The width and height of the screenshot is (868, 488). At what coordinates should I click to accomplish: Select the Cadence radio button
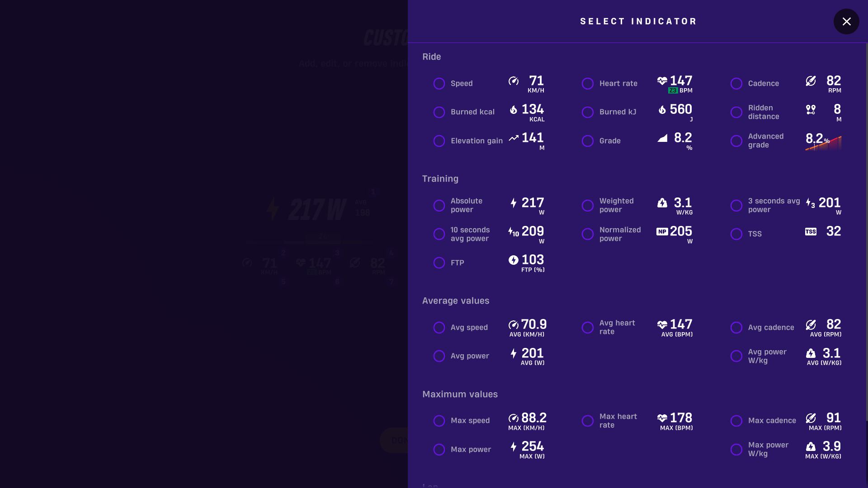(736, 84)
